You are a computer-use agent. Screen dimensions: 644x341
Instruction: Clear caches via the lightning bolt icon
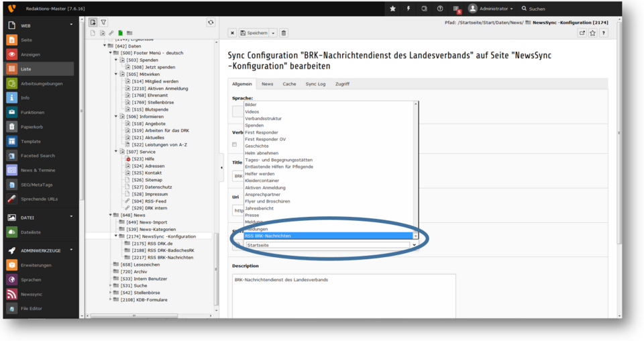(x=408, y=9)
